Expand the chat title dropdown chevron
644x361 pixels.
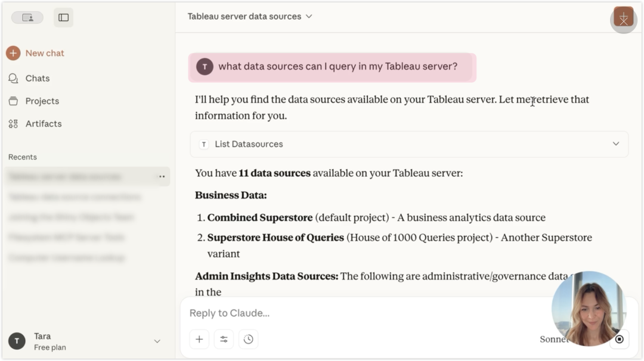point(309,16)
